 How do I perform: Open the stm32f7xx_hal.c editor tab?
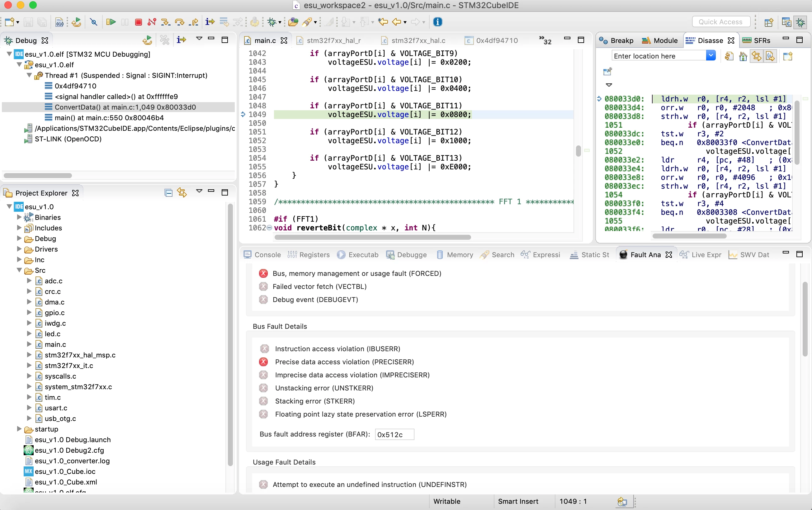click(x=413, y=40)
